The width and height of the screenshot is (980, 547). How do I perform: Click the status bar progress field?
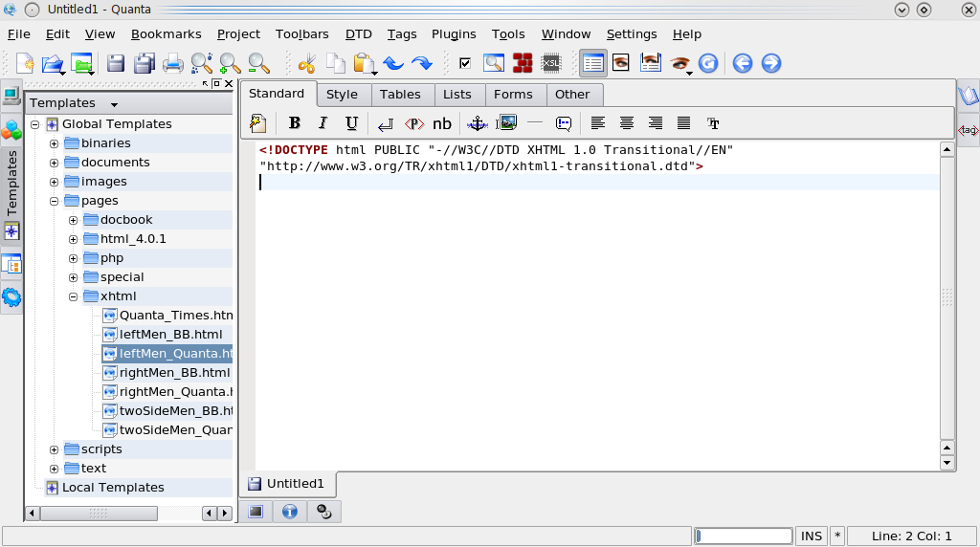click(743, 536)
